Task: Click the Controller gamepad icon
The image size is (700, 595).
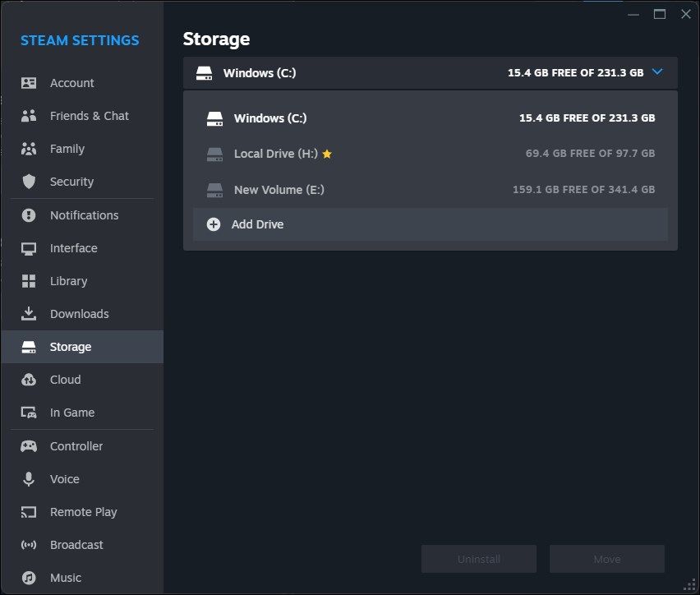Action: tap(27, 445)
